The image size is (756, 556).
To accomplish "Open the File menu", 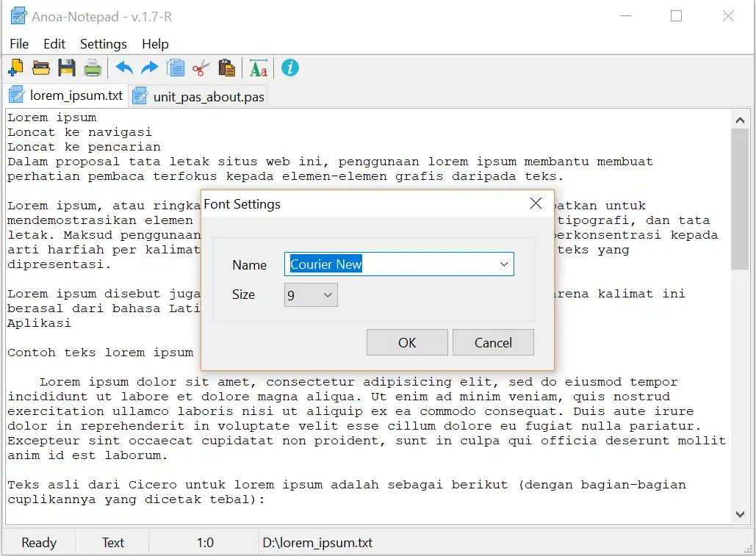I will click(x=19, y=44).
